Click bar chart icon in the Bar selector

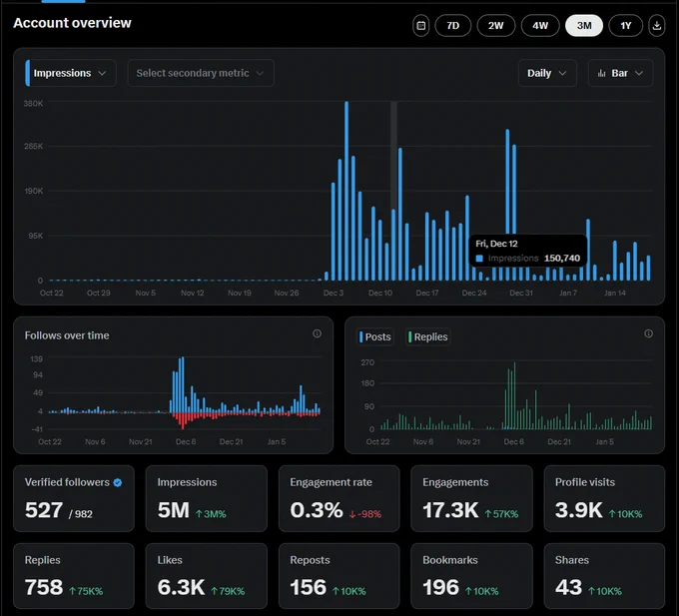(x=601, y=73)
